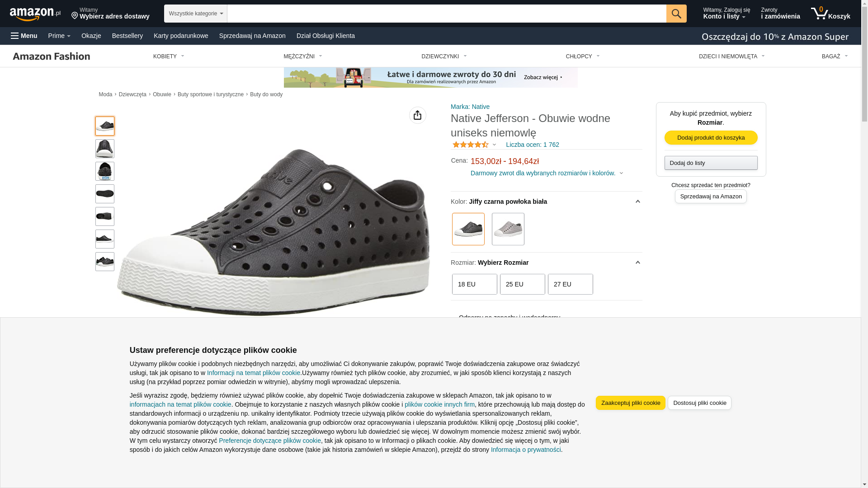Open the Okazje nav item
The image size is (868, 488).
click(91, 36)
